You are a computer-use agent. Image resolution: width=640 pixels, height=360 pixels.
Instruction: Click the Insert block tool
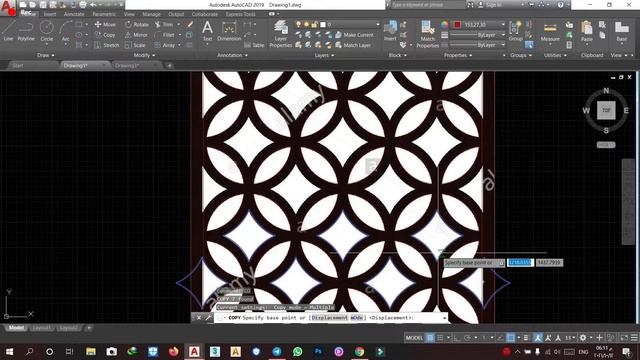click(x=390, y=31)
